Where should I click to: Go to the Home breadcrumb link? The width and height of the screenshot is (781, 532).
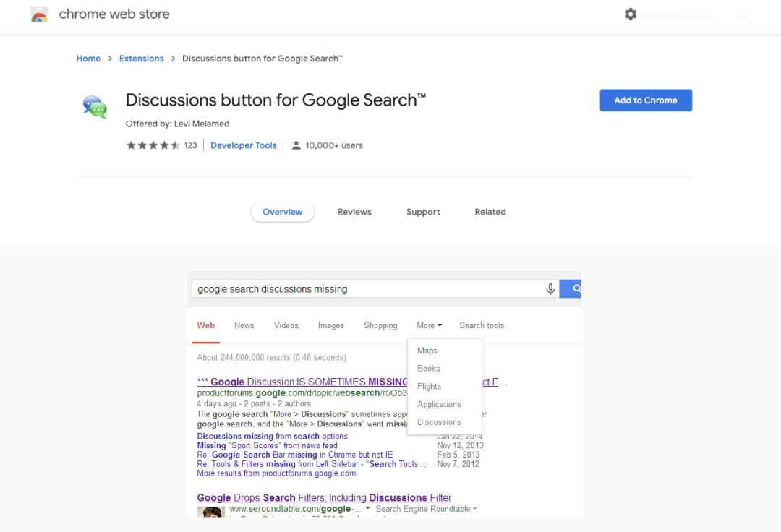point(88,59)
